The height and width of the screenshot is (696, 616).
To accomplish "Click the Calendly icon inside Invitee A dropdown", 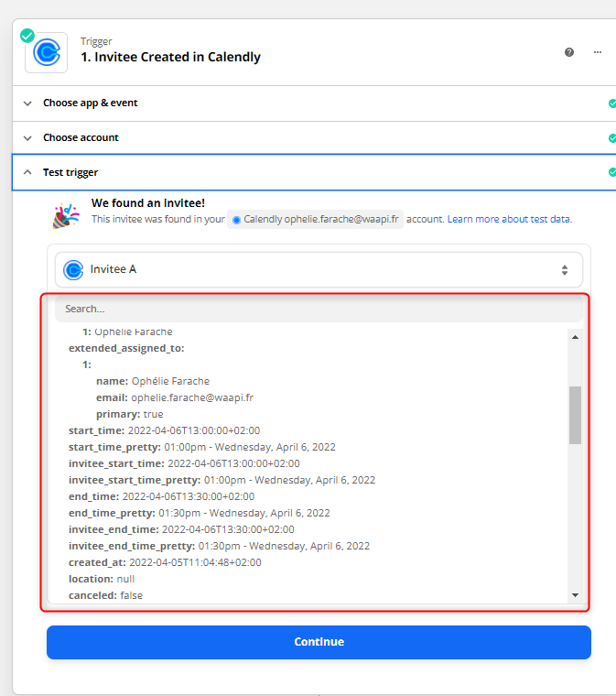I will click(73, 270).
